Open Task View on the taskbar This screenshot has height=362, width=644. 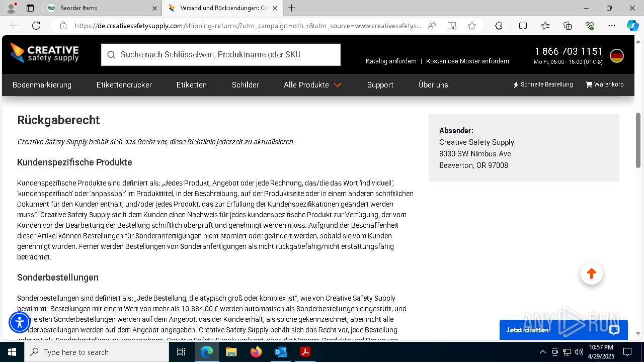181,352
